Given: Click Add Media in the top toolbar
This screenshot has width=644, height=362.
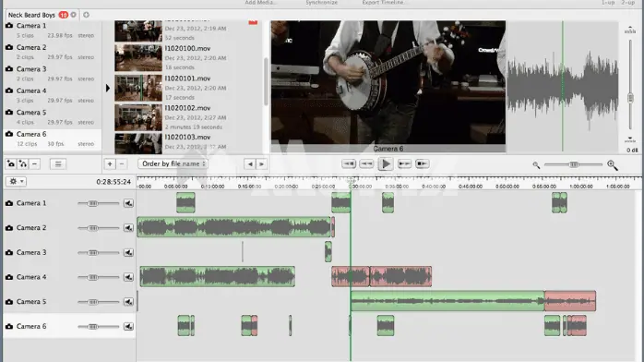Looking at the screenshot, I should [261, 3].
